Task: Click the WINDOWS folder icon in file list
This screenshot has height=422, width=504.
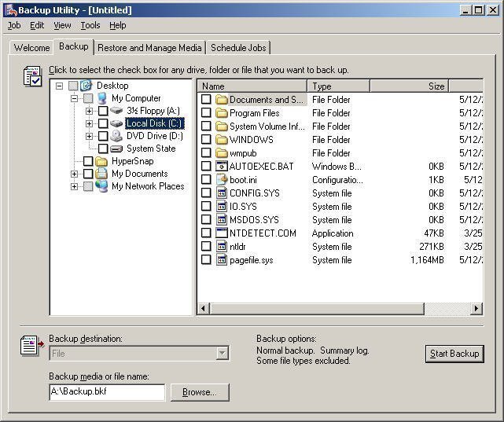Action: 221,140
